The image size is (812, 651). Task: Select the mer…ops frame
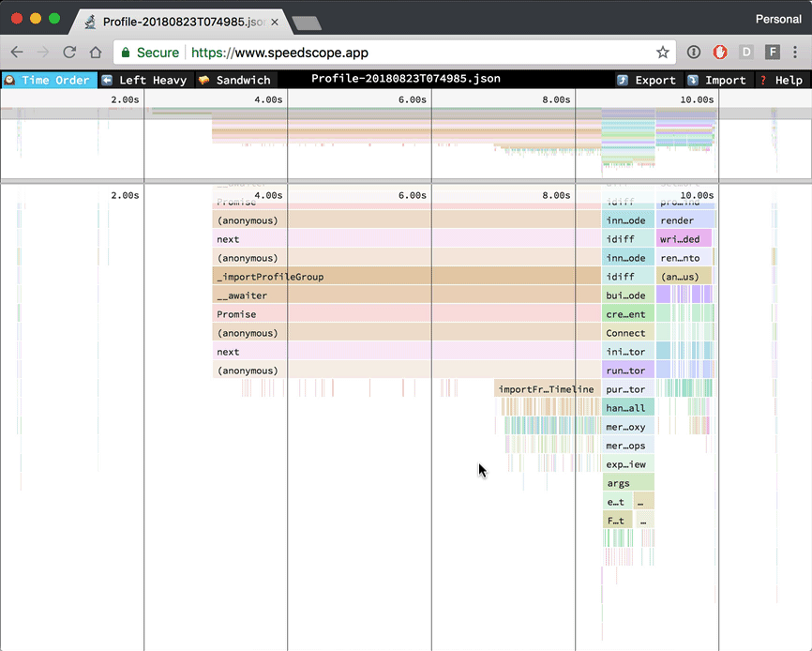[627, 446]
